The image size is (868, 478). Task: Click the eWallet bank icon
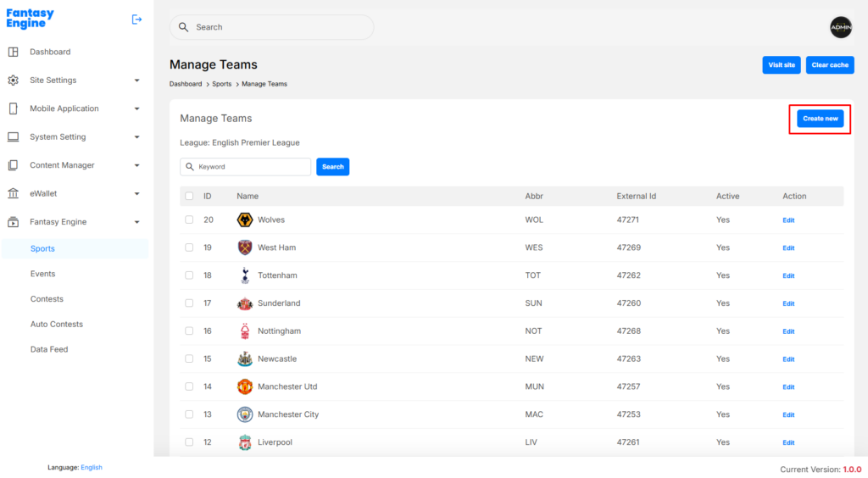[13, 193]
